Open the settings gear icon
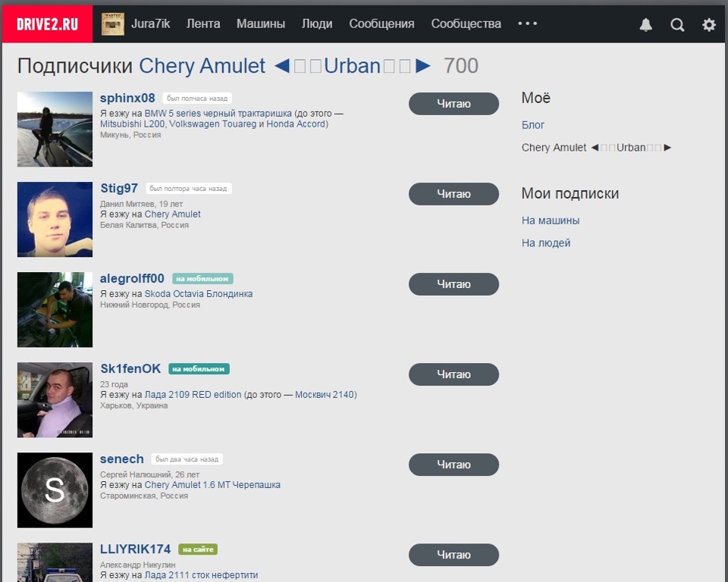 coord(709,24)
